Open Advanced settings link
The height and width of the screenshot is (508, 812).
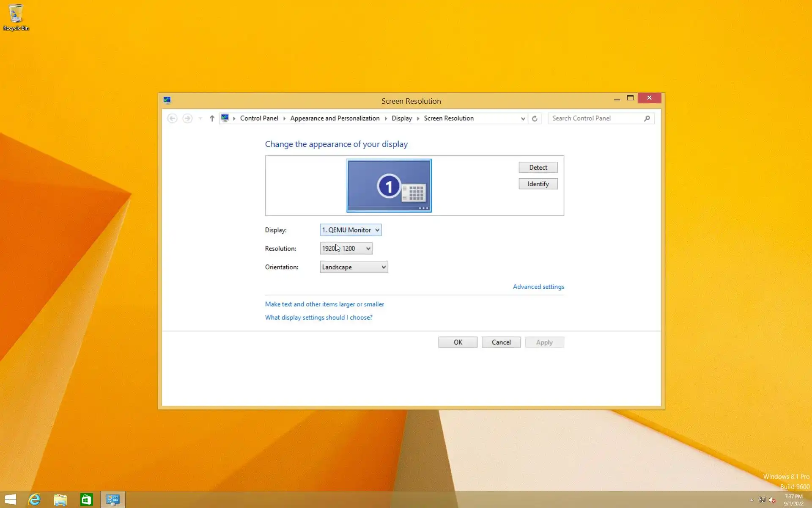(x=538, y=287)
